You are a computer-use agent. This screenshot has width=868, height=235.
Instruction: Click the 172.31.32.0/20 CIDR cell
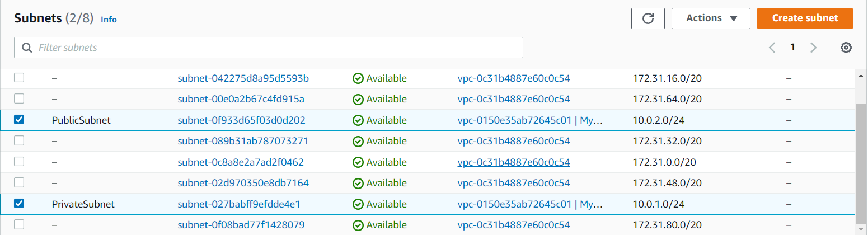(667, 141)
